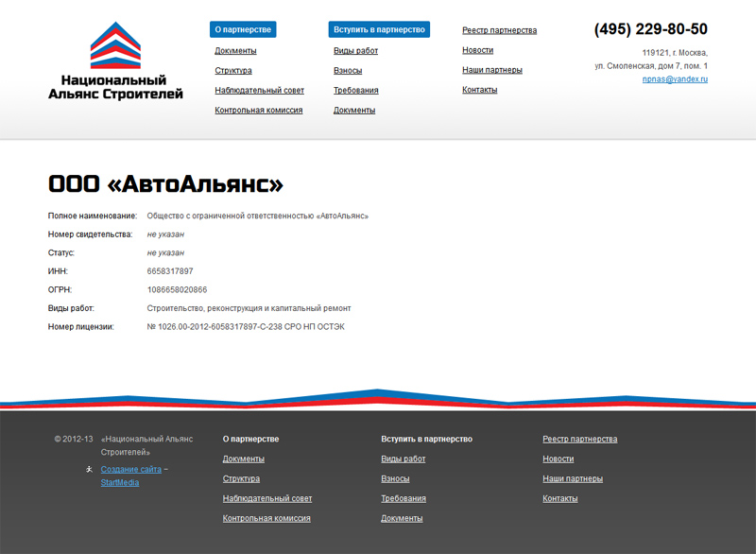756x554 pixels.
Task: Open footer 'Документы' under Вступить в партнерство
Action: point(402,518)
